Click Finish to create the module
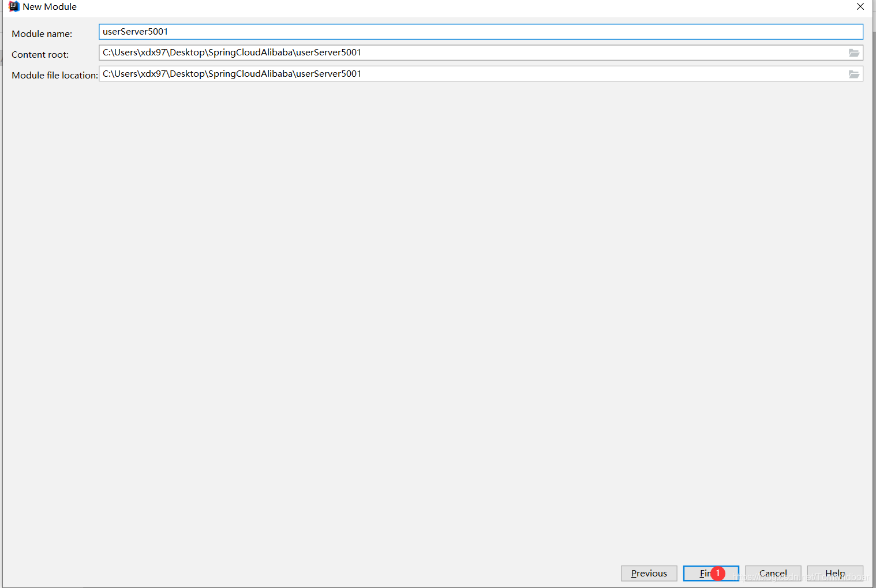This screenshot has height=588, width=876. click(x=711, y=574)
